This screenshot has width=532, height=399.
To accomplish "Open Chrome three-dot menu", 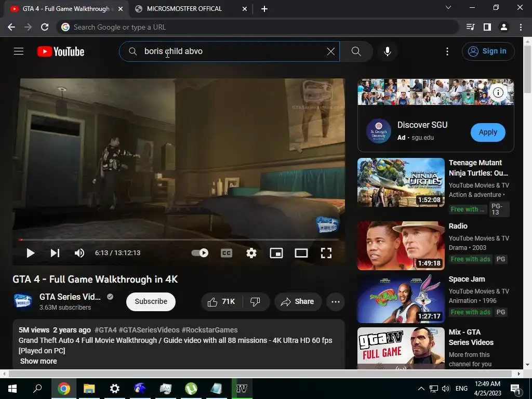I will [x=521, y=27].
